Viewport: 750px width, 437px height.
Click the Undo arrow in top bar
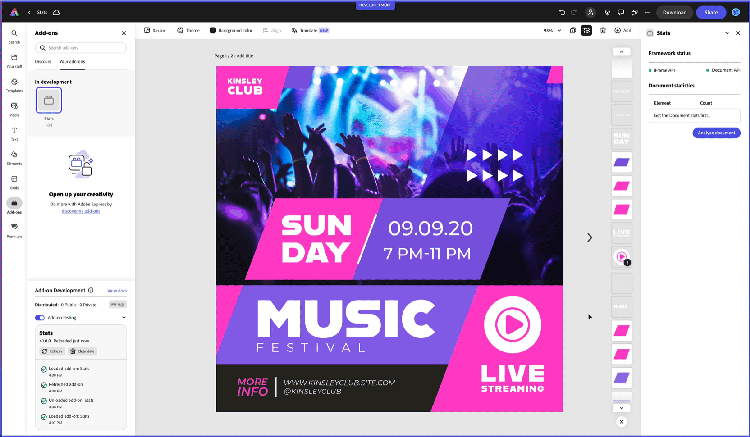tap(562, 12)
